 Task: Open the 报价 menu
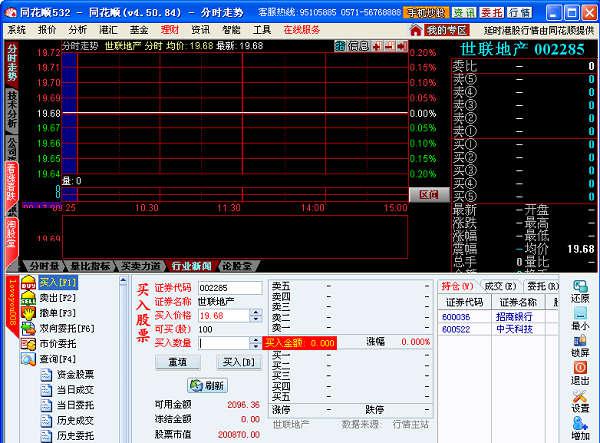coord(47,30)
